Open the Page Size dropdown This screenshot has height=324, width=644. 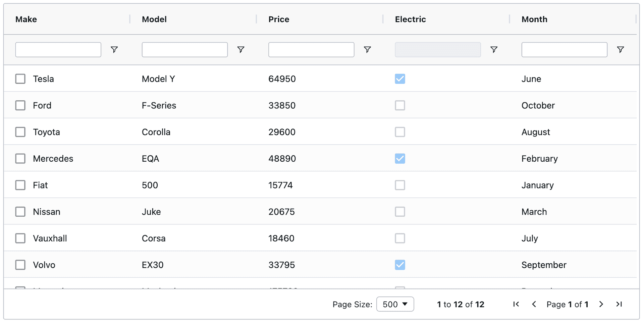pos(395,304)
